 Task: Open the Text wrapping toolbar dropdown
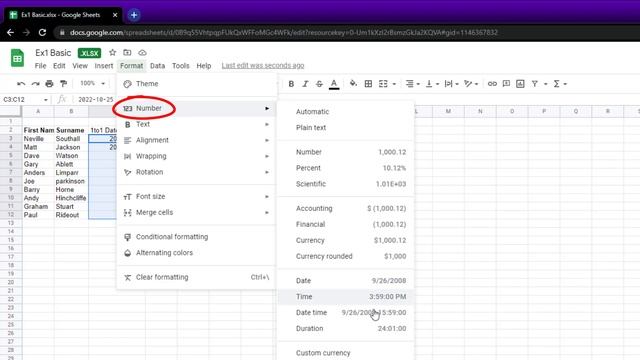click(x=451, y=84)
